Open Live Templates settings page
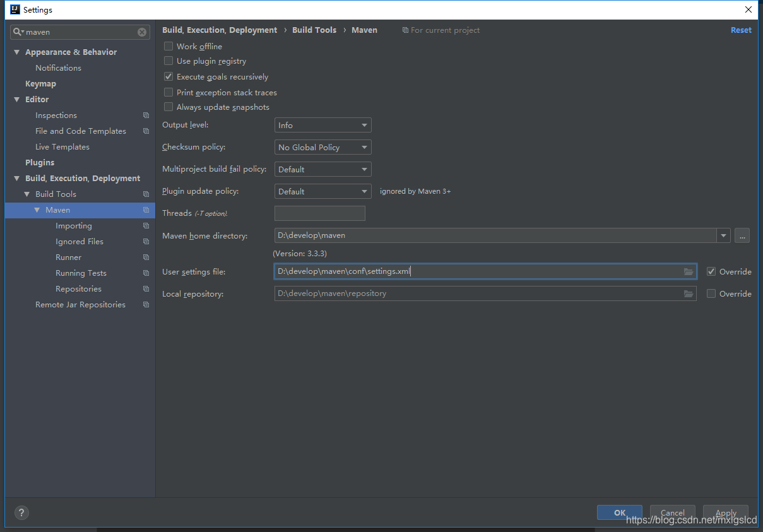Image resolution: width=763 pixels, height=532 pixels. (62, 147)
